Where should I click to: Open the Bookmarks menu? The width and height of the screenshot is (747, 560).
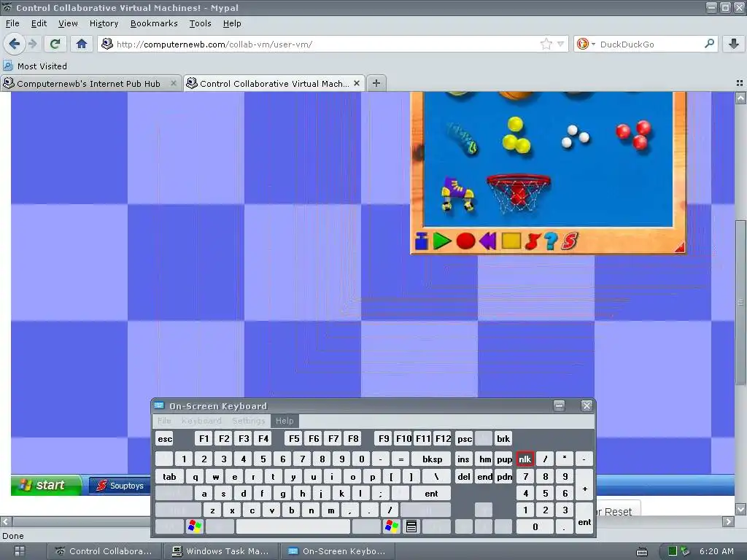pyautogui.click(x=154, y=23)
